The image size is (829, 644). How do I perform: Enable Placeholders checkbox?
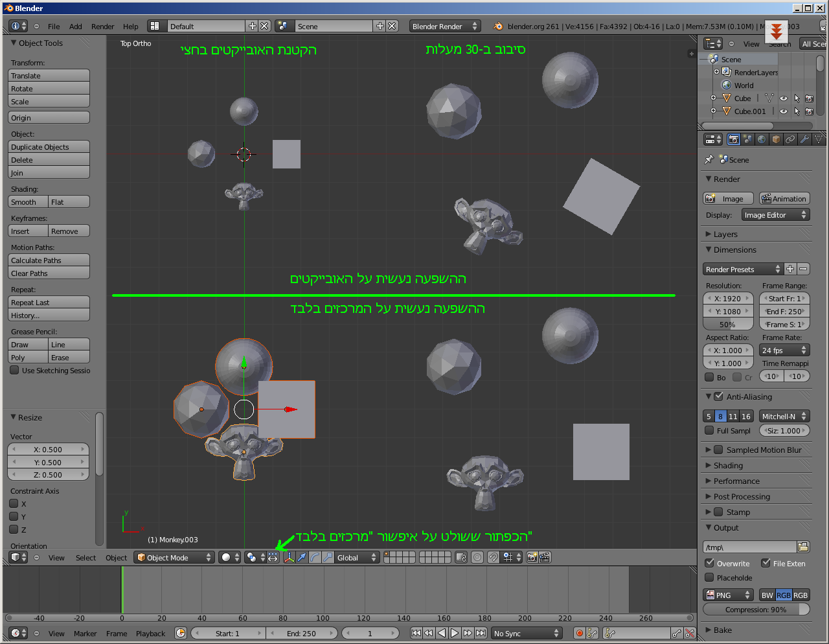click(x=709, y=577)
